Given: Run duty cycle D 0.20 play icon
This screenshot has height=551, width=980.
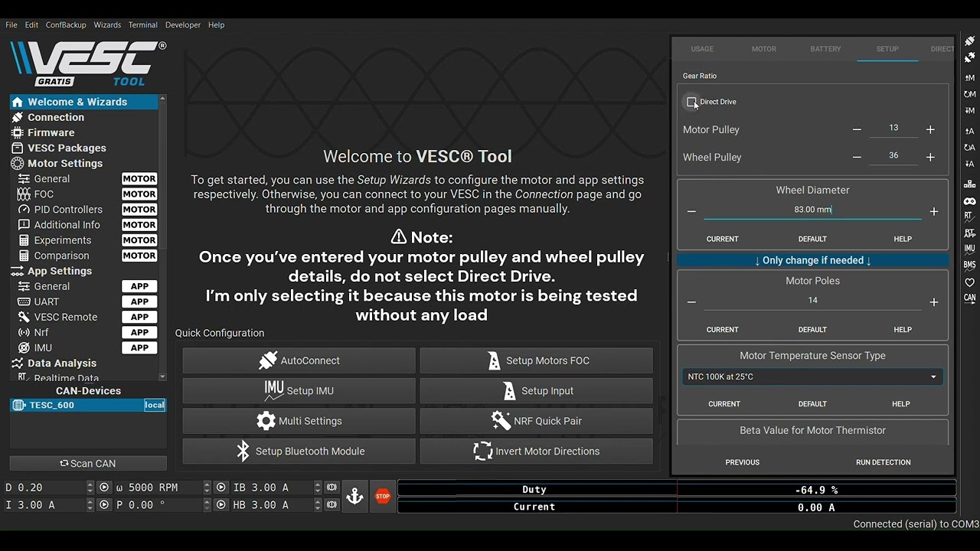Looking at the screenshot, I should pyautogui.click(x=105, y=487).
